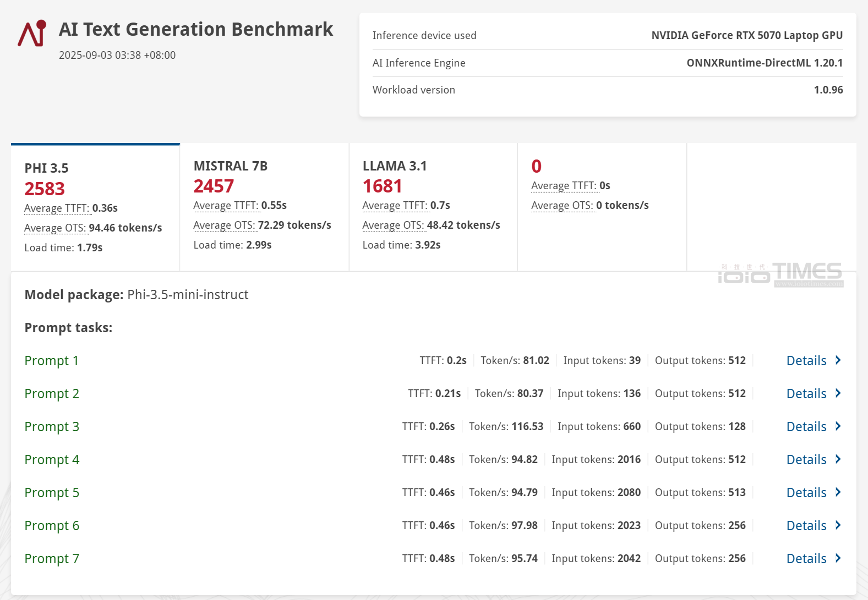Viewport: 868px width, 600px height.
Task: Click ONNXRuntime-DirectML 1.20.1 value
Action: [765, 63]
